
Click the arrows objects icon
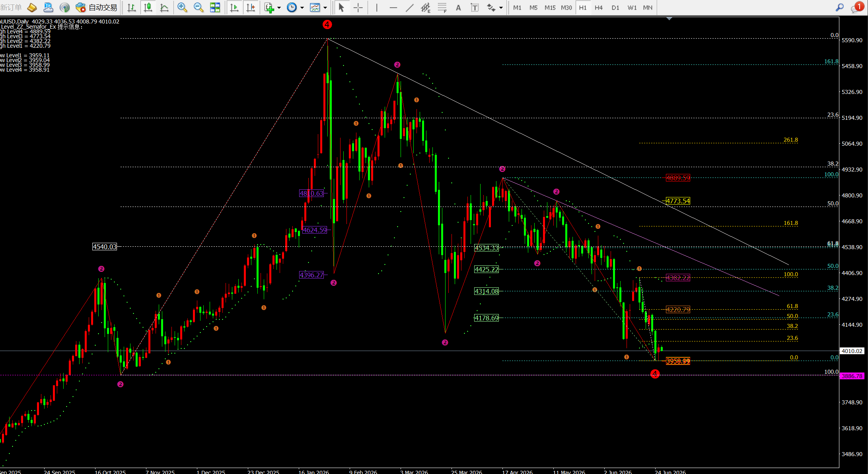click(x=491, y=7)
